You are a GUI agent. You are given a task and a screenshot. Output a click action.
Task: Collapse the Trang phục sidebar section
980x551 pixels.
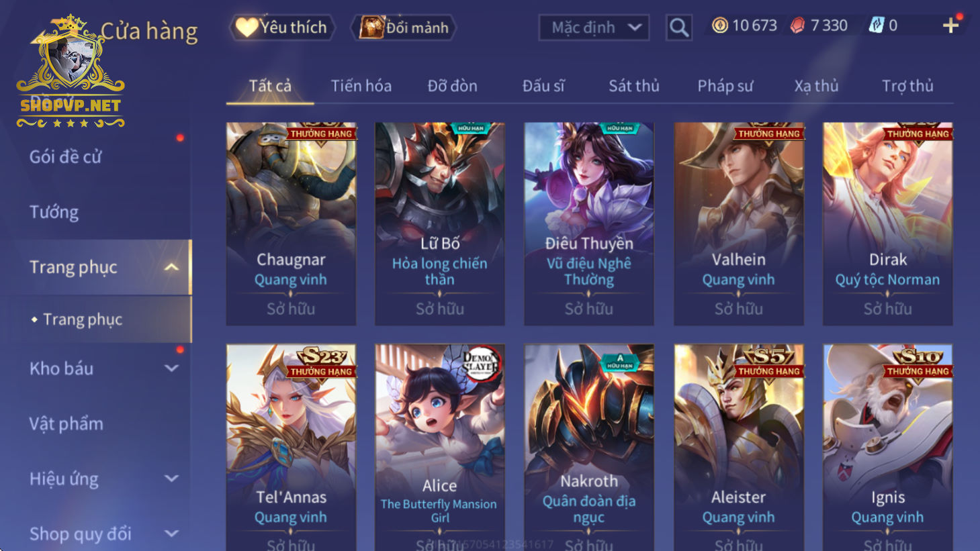(x=172, y=267)
